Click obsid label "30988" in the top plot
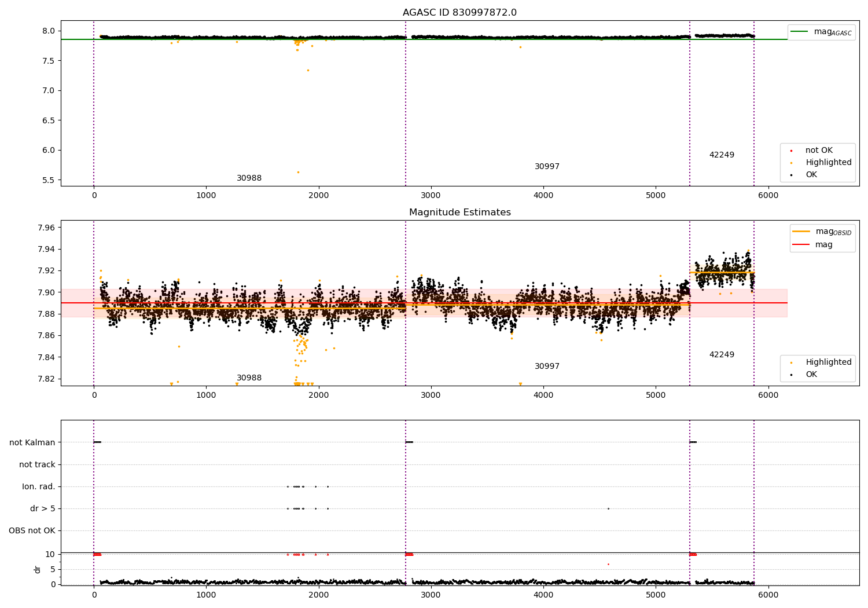868x608 pixels. click(x=249, y=178)
